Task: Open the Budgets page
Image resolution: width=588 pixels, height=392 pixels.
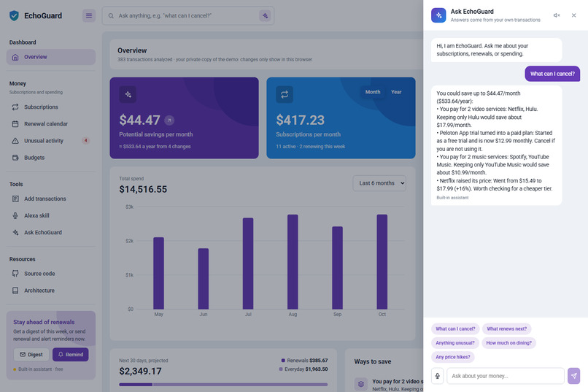Action: pyautogui.click(x=51, y=158)
